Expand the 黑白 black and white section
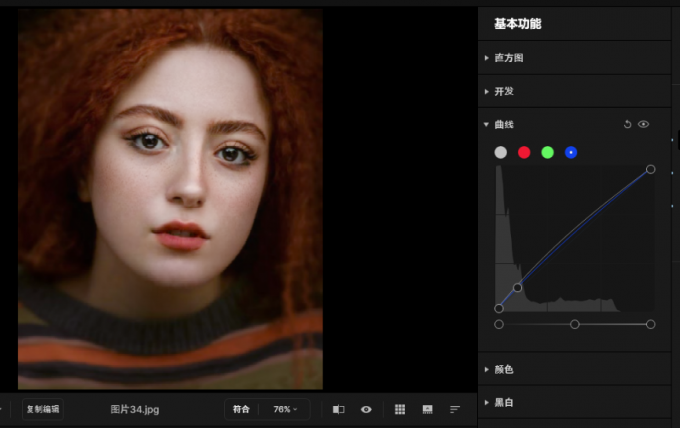Image resolution: width=680 pixels, height=428 pixels. 503,402
